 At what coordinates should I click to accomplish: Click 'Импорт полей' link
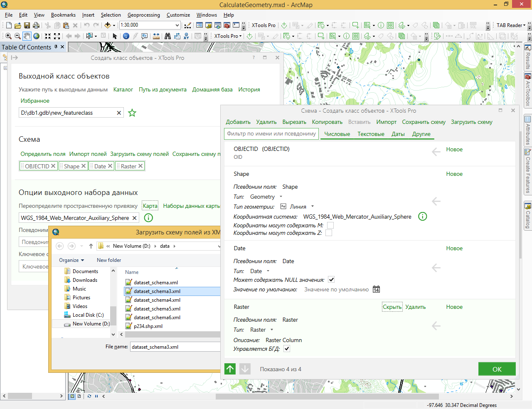pos(88,154)
